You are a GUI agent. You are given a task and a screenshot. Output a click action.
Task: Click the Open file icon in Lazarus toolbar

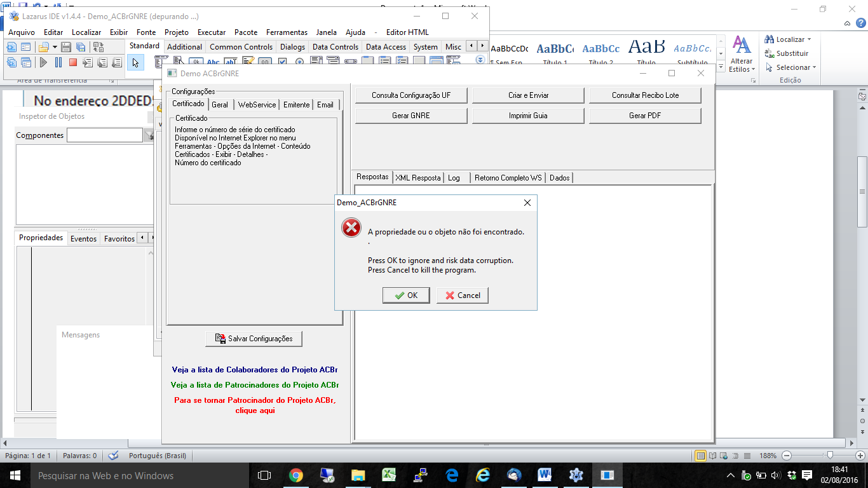tap(43, 47)
